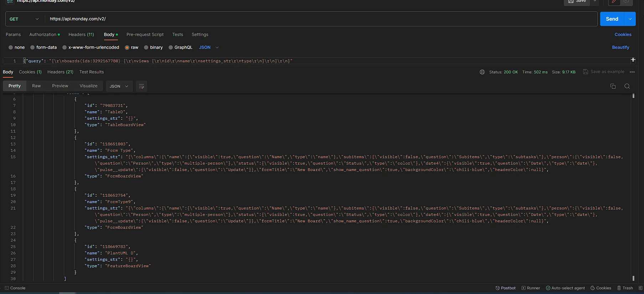The height and width of the screenshot is (294, 644).
Task: Select the request Body tab
Action: [x=110, y=35]
